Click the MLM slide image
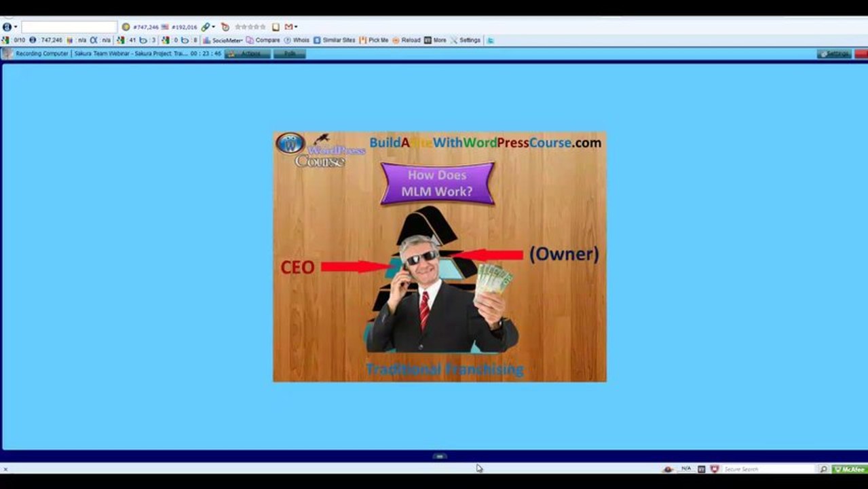 click(440, 257)
